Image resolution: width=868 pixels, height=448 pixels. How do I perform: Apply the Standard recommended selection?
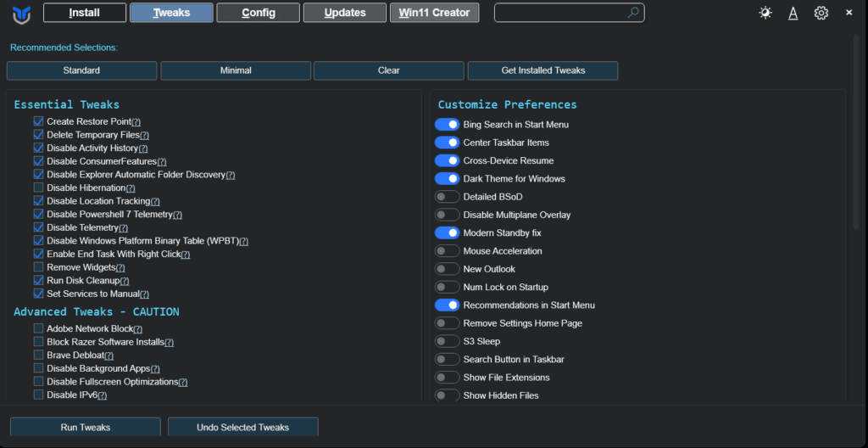coord(81,70)
